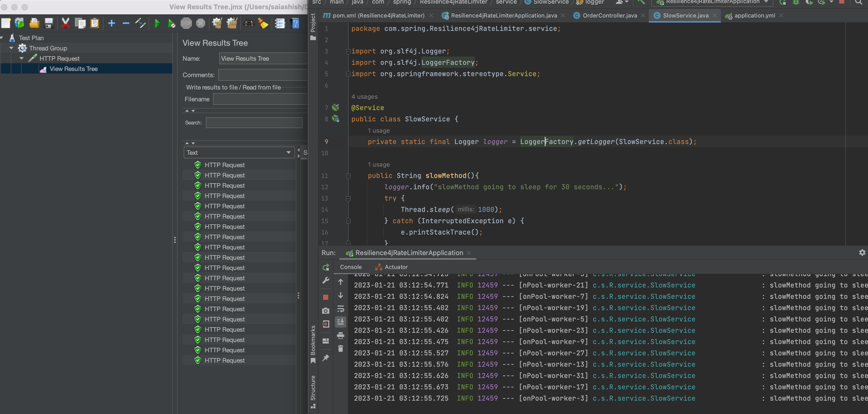868x414 pixels.
Task: Collapse the Thread Group node in Test Plan
Action: [12, 48]
